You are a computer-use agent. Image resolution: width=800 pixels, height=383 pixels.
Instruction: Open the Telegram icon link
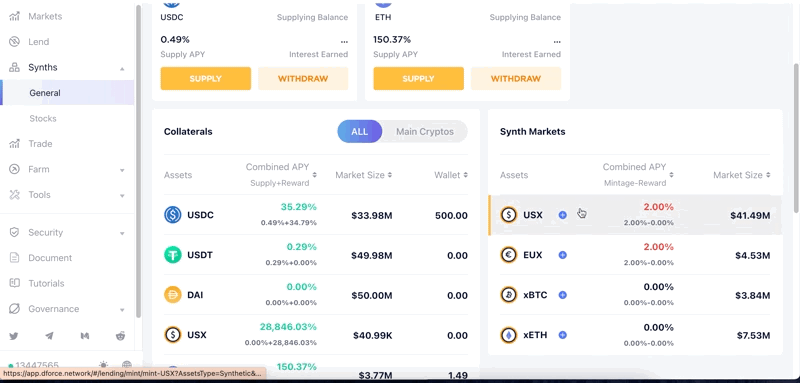tap(49, 336)
